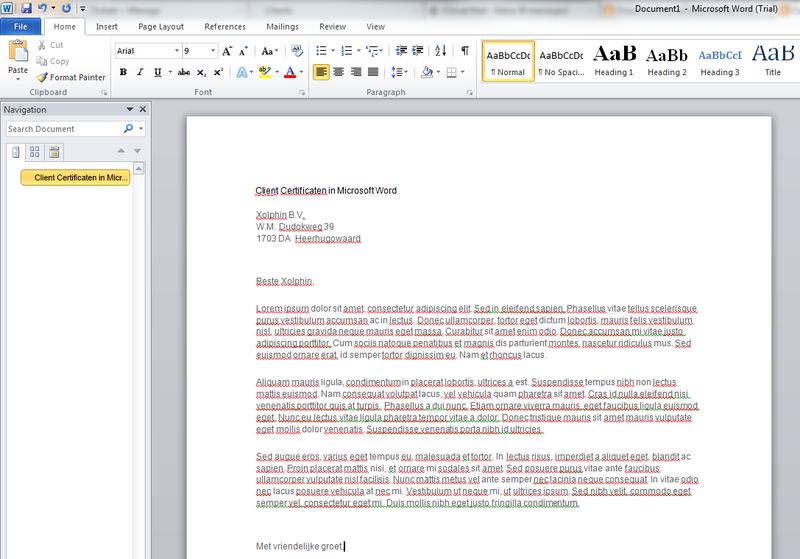Apply bullet list formatting

[322, 50]
